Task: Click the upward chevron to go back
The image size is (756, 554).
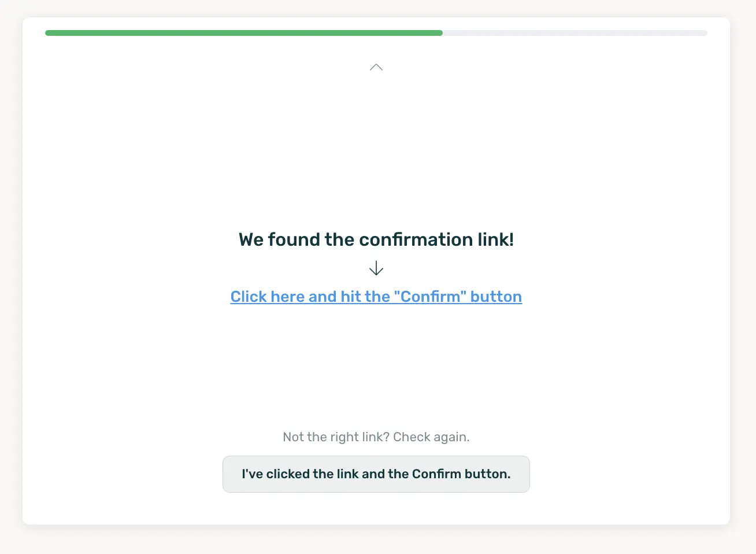Action: pos(376,67)
